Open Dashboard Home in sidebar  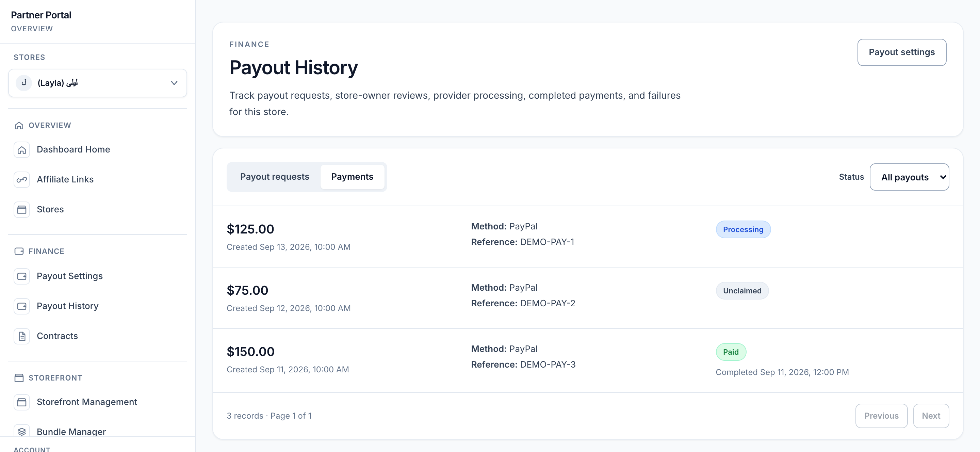[97, 149]
